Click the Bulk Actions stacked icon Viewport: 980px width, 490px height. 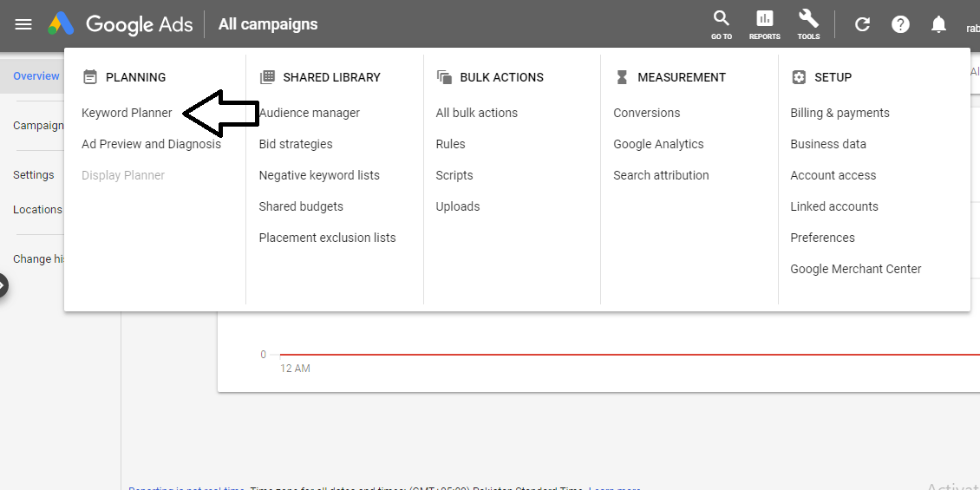[444, 77]
